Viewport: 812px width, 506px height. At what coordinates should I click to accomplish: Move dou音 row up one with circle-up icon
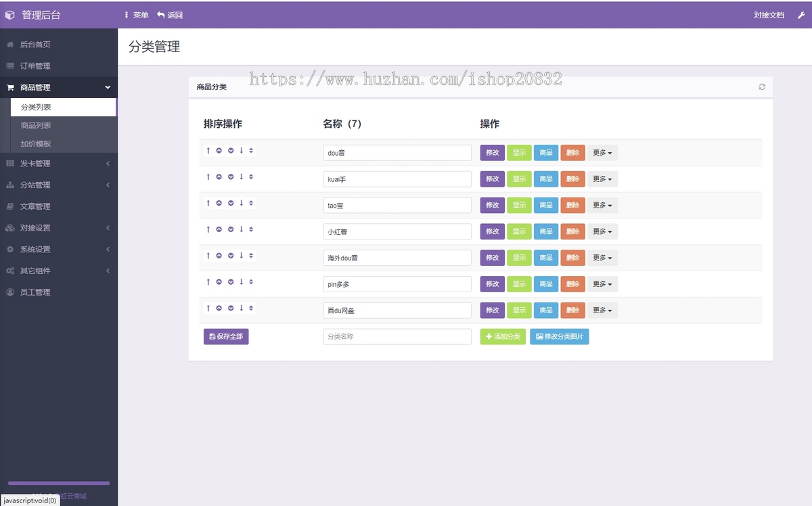tap(219, 150)
